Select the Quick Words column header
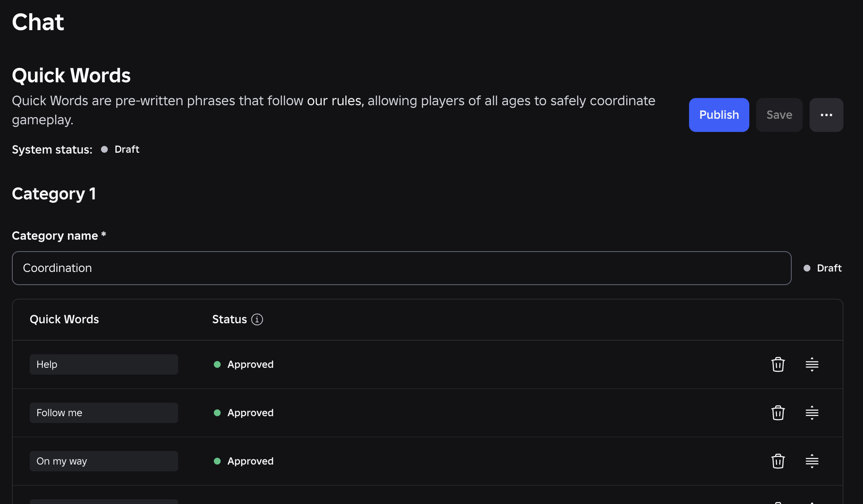This screenshot has height=504, width=863. [x=64, y=319]
